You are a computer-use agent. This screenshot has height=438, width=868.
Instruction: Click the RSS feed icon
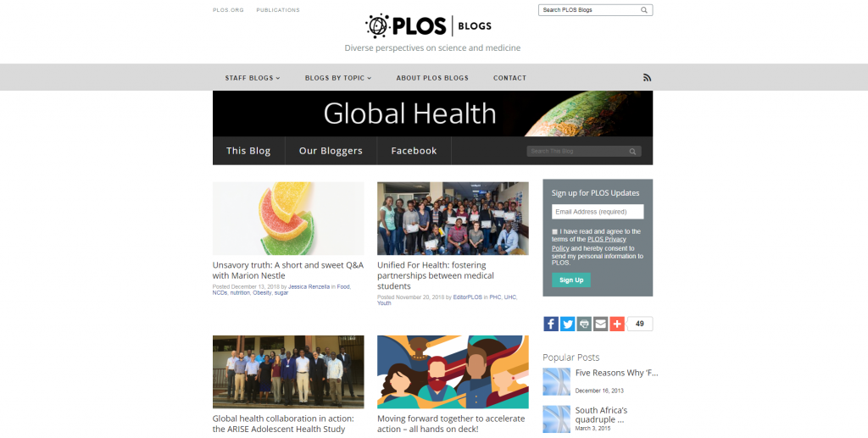pyautogui.click(x=647, y=78)
